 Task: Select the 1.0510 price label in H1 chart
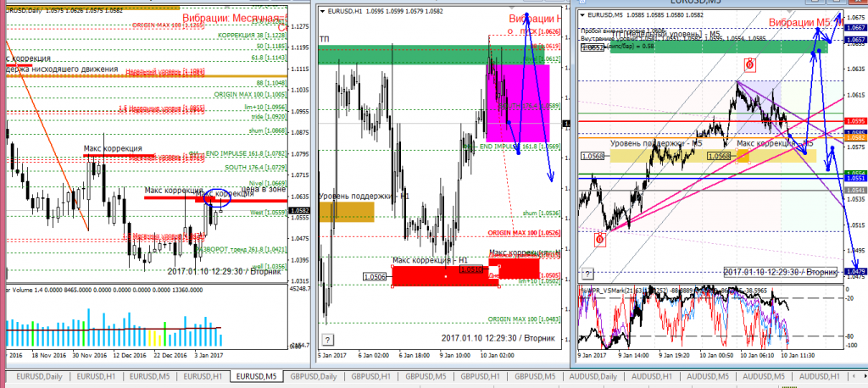(x=470, y=269)
